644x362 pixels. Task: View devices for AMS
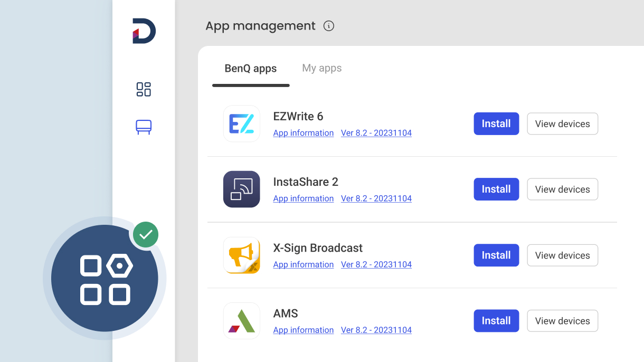point(562,320)
